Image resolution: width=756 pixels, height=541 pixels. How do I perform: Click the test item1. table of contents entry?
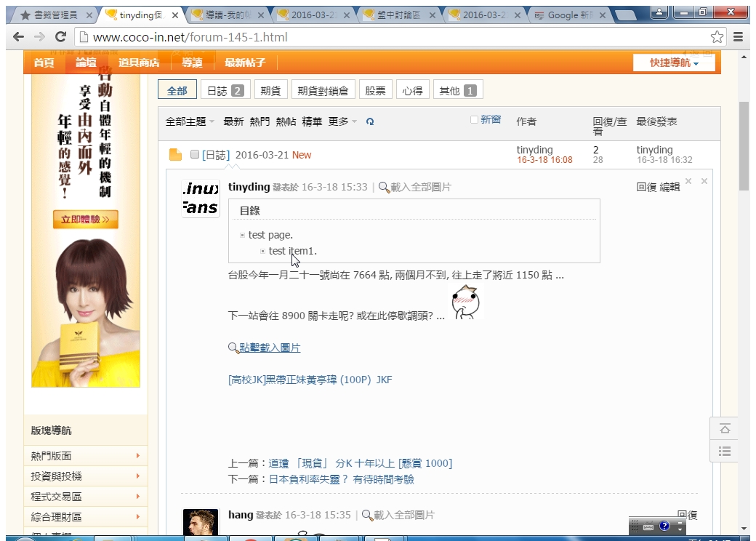(x=293, y=251)
